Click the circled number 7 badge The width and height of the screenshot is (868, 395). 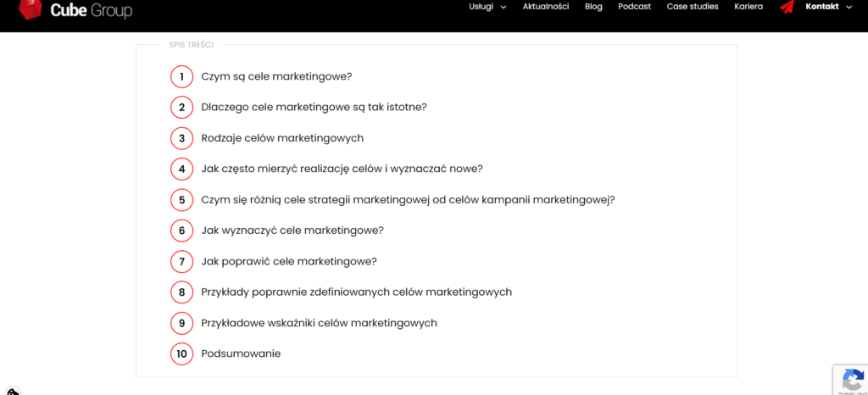(x=181, y=261)
